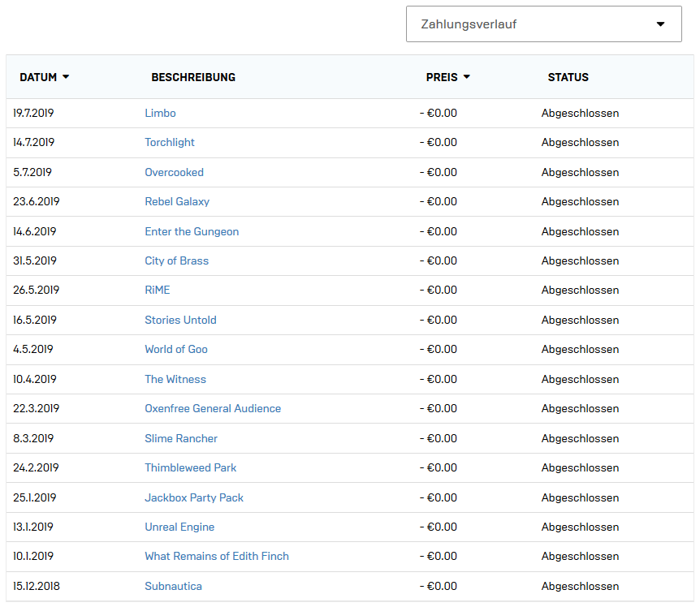
Task: Select the date 8.3.2019
Action: (x=33, y=439)
